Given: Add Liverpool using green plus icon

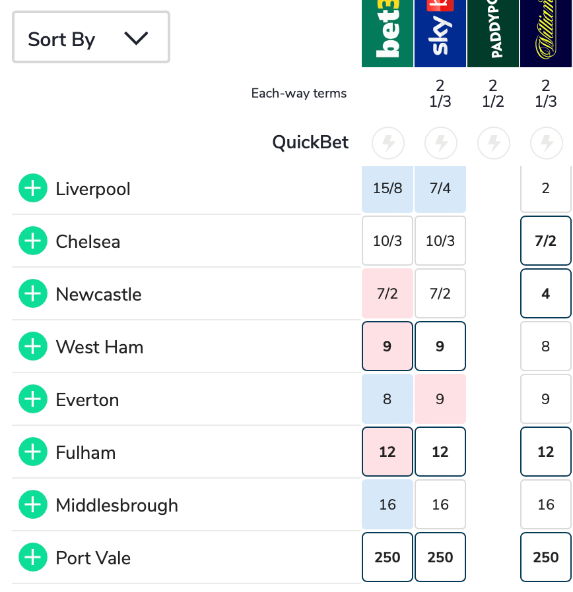Looking at the screenshot, I should coord(33,188).
